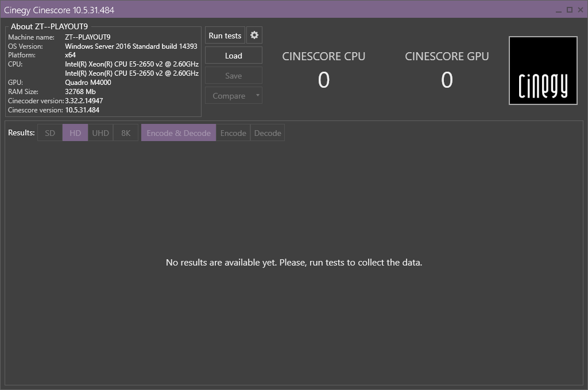Minimize the Cinescore window
588x390 pixels.
(559, 10)
